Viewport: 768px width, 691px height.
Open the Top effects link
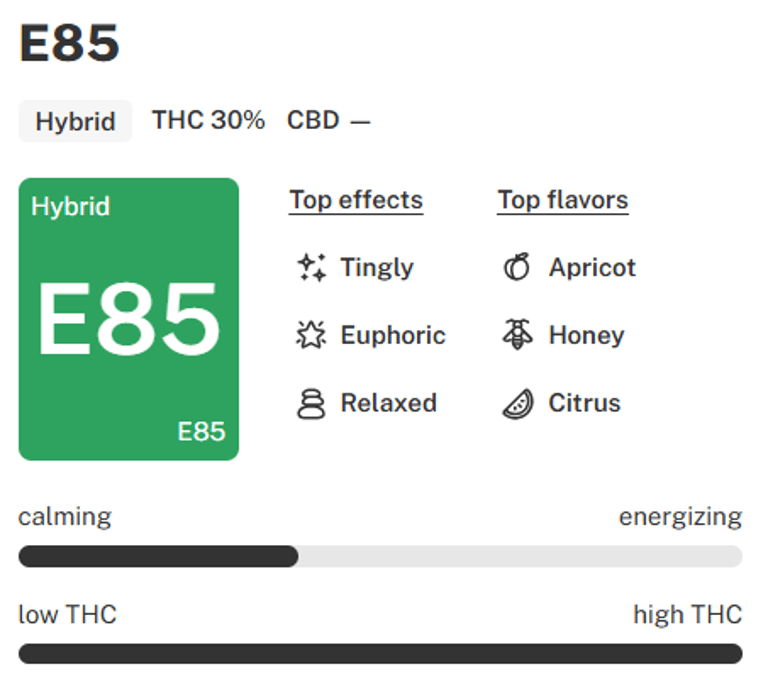click(356, 200)
